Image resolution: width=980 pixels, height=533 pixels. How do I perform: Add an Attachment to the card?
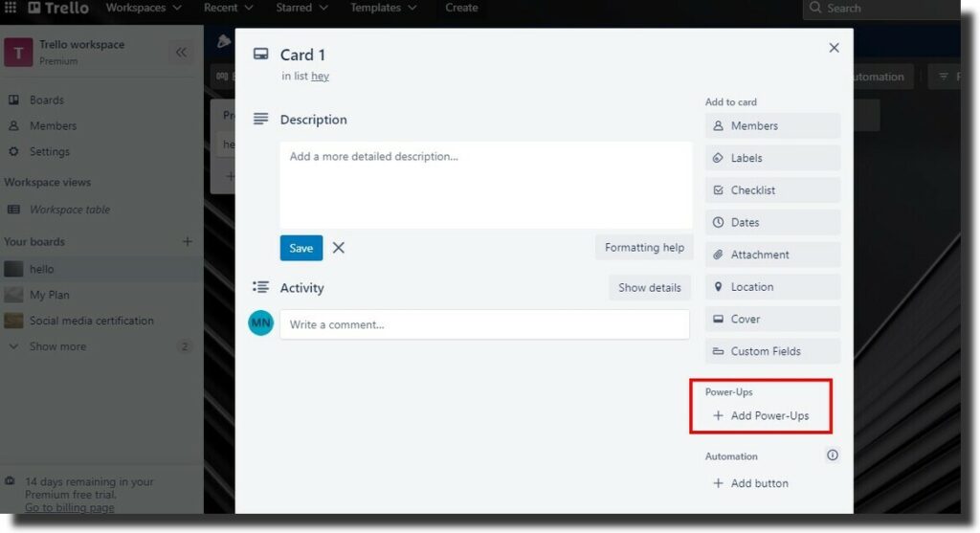772,255
